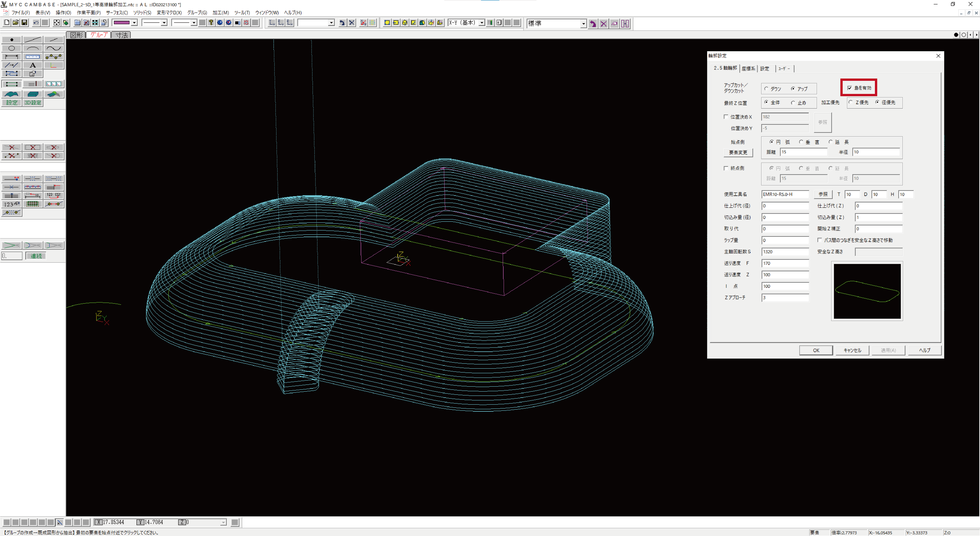Click the contour preview thumbnail
This screenshot has width=980, height=536.
tap(867, 291)
